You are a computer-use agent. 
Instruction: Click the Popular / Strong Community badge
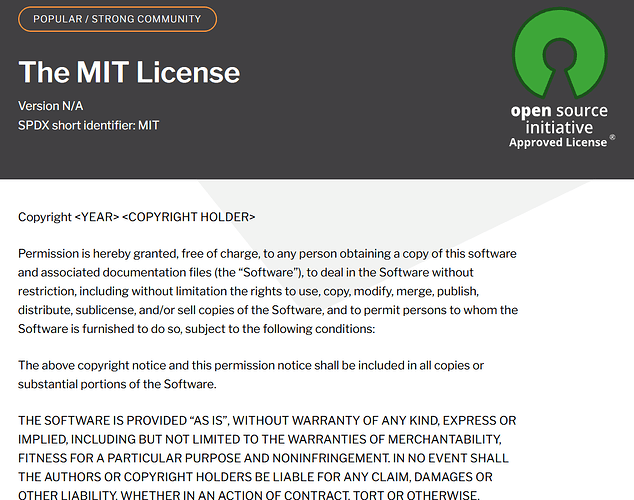(117, 19)
